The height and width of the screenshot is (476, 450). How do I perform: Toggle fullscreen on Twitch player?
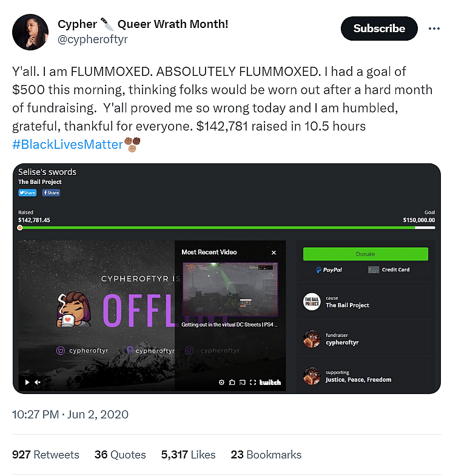[252, 382]
